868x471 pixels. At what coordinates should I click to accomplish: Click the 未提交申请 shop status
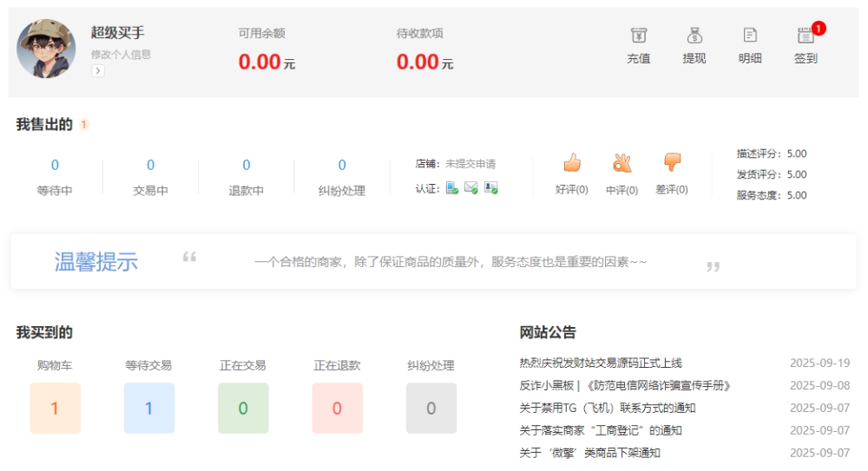click(x=470, y=164)
